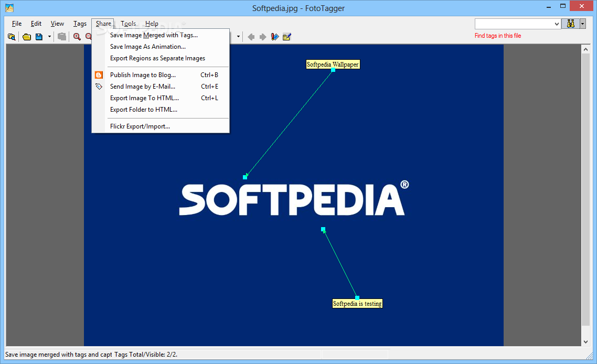Choose Send Image by E-Mail

click(161, 87)
